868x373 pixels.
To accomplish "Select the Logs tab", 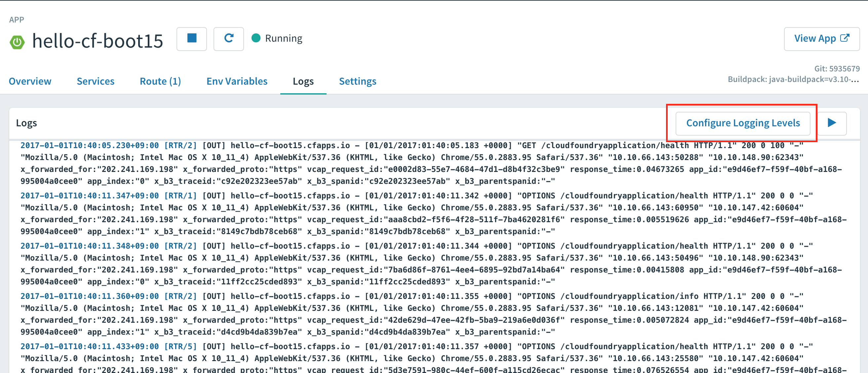I will click(303, 81).
